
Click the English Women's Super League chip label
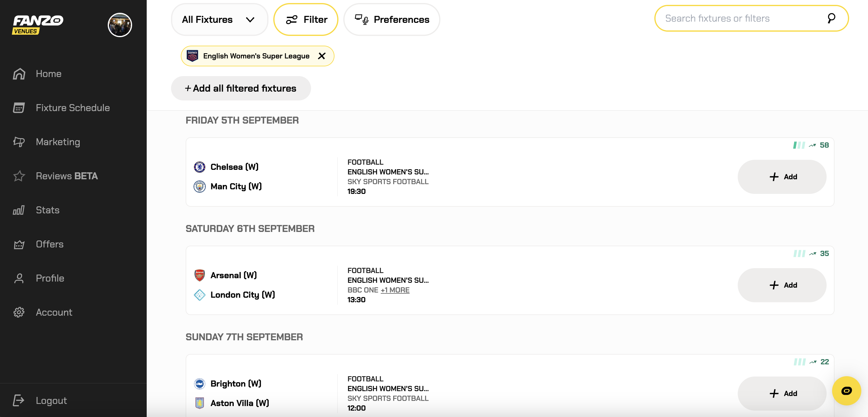(x=256, y=56)
